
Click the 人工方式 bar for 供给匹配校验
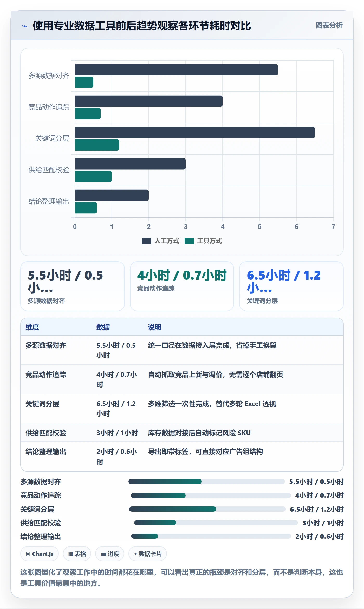pyautogui.click(x=130, y=164)
